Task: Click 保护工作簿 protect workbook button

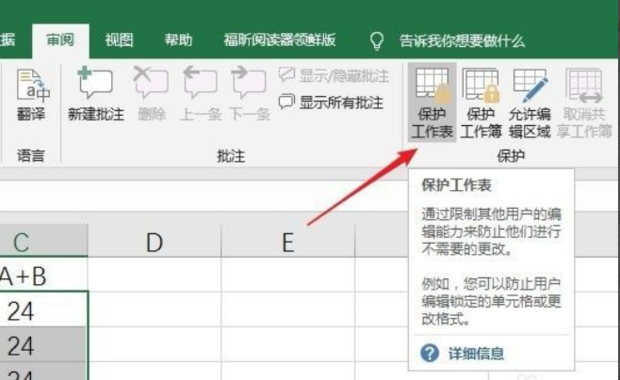Action: coord(481,102)
